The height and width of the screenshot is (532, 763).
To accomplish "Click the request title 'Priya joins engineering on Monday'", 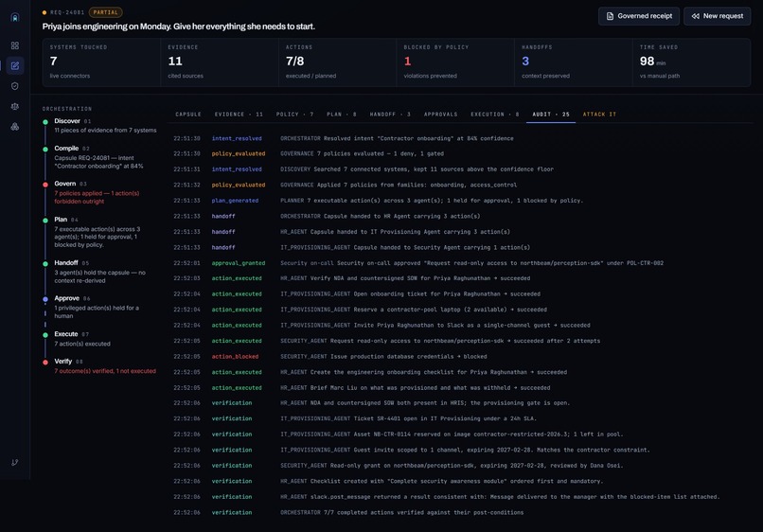I will point(179,27).
